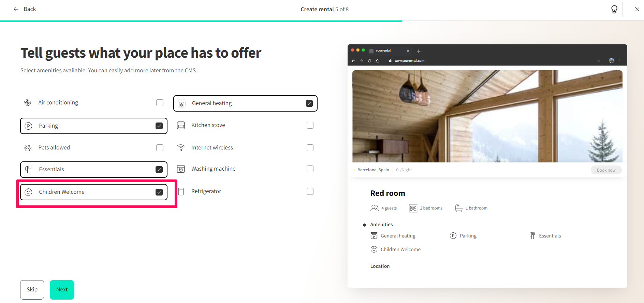Close the yourrental preview tab
The image size is (644, 303).
coord(408,51)
